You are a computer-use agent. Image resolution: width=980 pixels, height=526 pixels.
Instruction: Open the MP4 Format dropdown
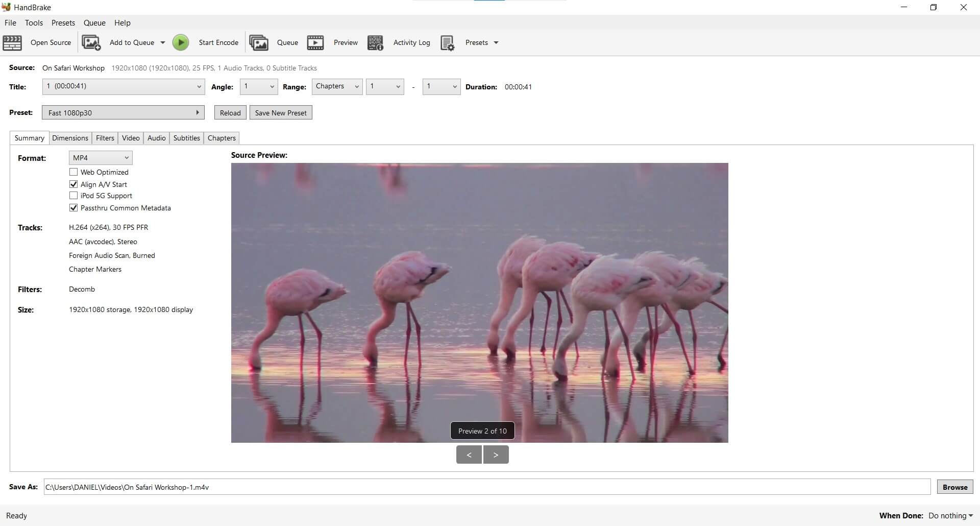coord(101,158)
